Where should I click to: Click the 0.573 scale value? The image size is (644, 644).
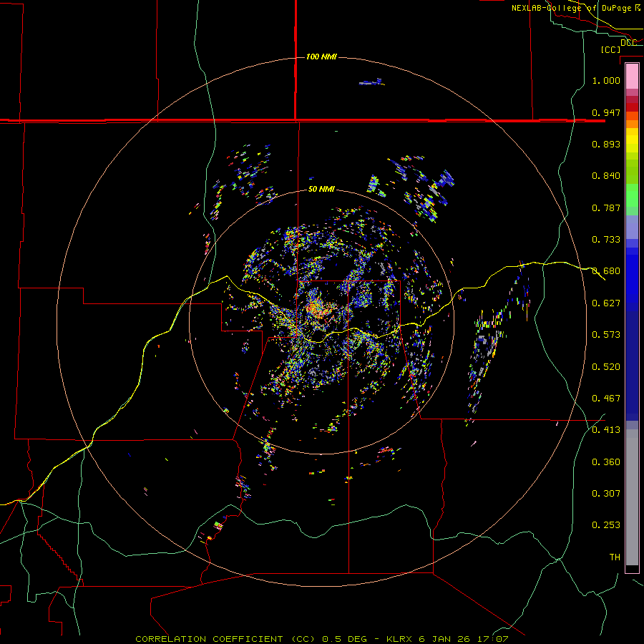tap(606, 335)
